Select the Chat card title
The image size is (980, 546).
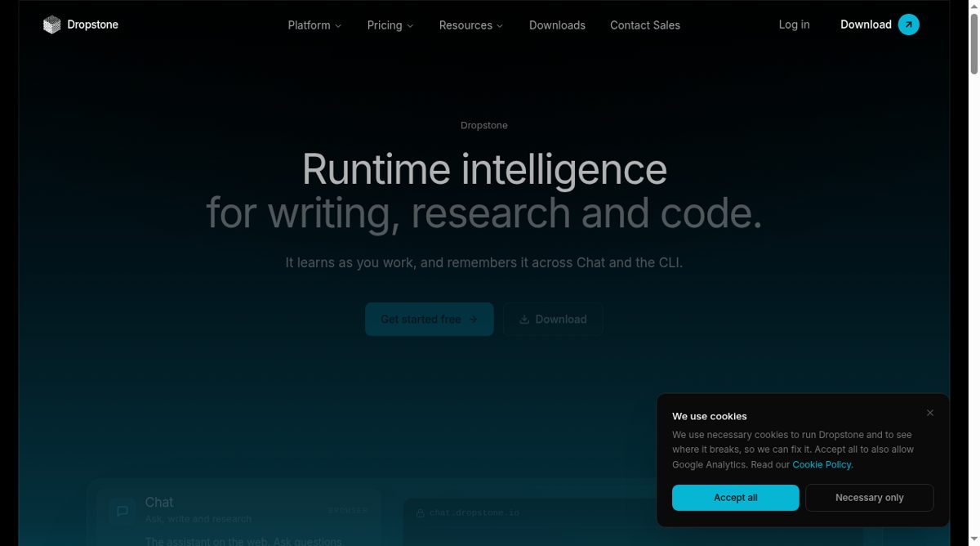[x=159, y=502]
